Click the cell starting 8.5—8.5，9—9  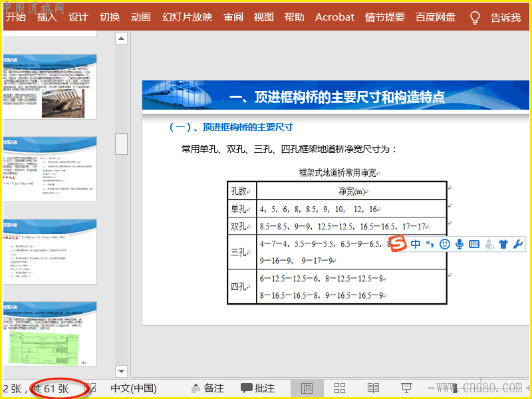tap(352, 226)
